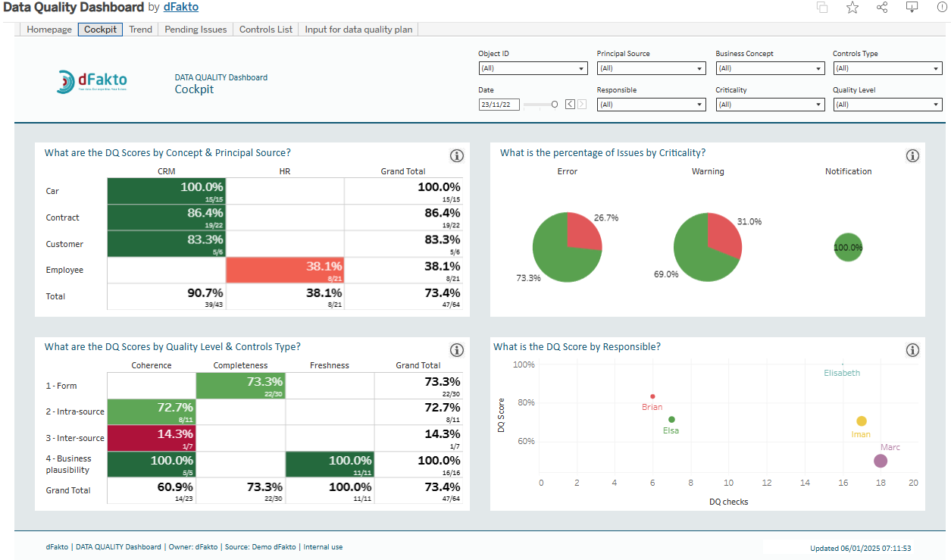
Task: Open the Responsible filter dropdown
Action: click(x=652, y=105)
